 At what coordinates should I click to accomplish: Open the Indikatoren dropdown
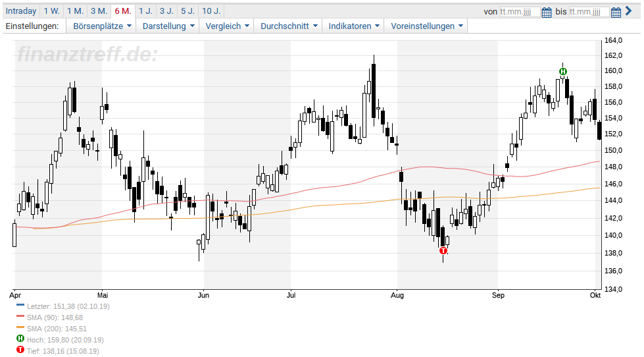tap(354, 26)
